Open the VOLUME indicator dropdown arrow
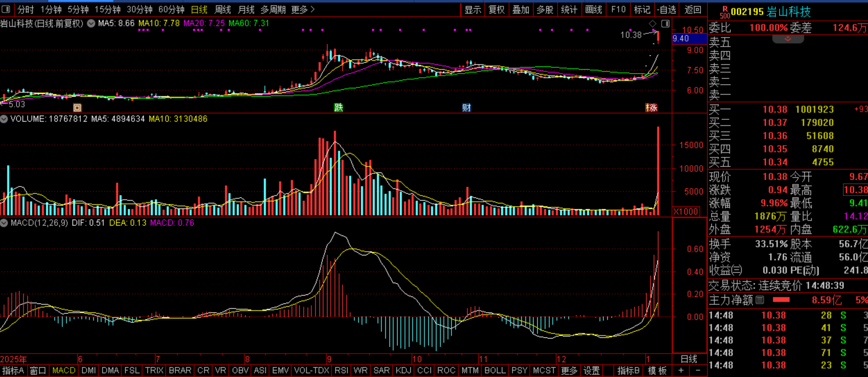 click(x=4, y=119)
